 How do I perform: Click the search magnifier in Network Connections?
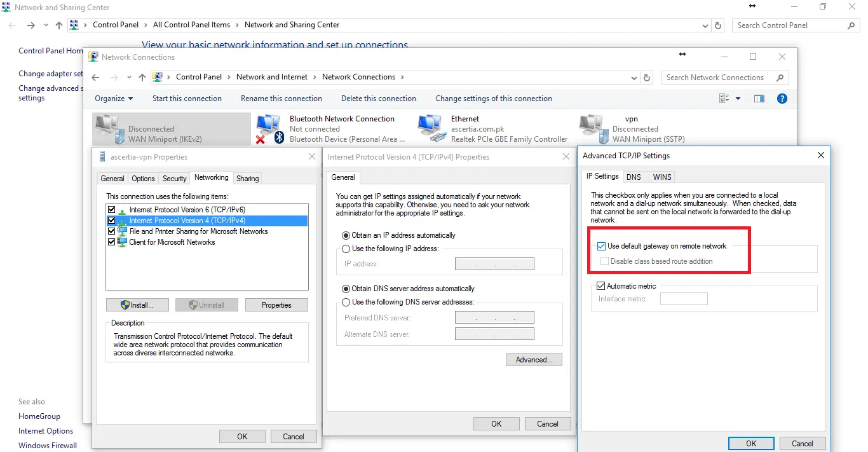780,78
